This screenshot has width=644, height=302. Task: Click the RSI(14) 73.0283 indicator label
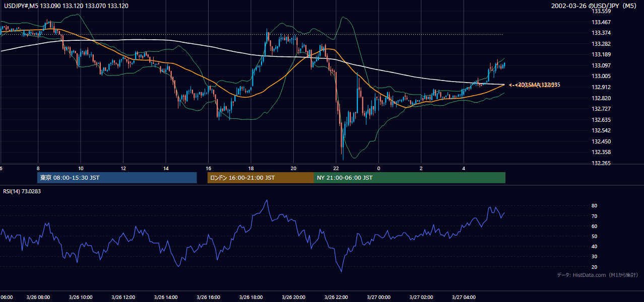[22, 191]
